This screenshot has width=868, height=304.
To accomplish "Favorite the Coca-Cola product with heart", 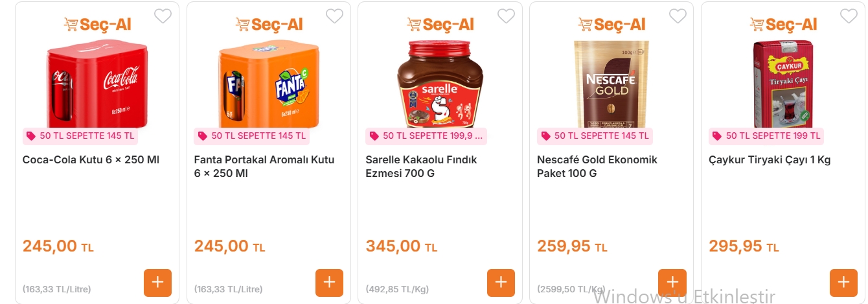I will (163, 16).
